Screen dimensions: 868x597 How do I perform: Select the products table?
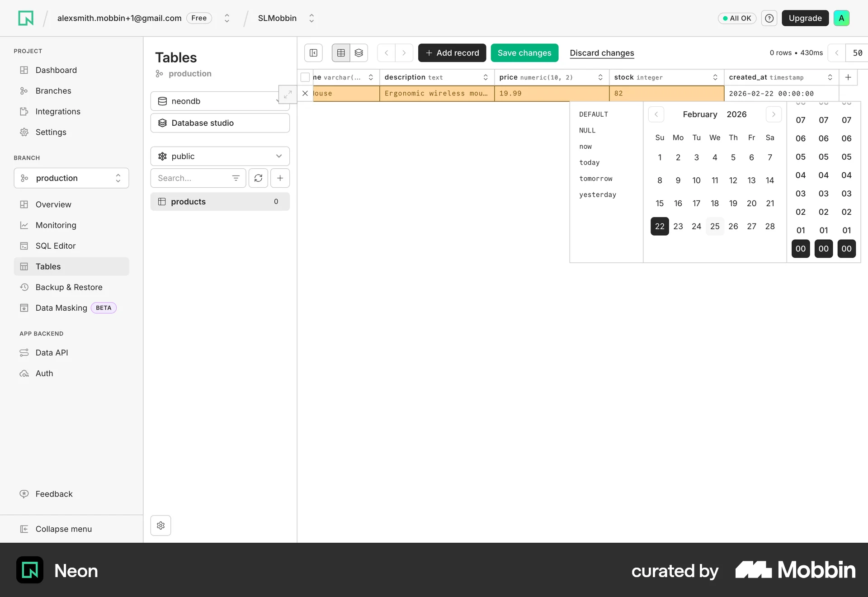(220, 202)
